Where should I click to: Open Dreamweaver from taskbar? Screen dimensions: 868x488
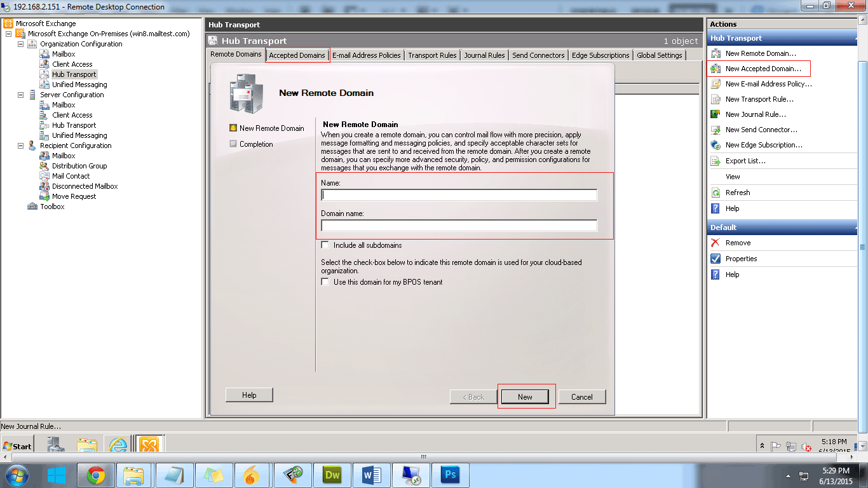[x=332, y=475]
